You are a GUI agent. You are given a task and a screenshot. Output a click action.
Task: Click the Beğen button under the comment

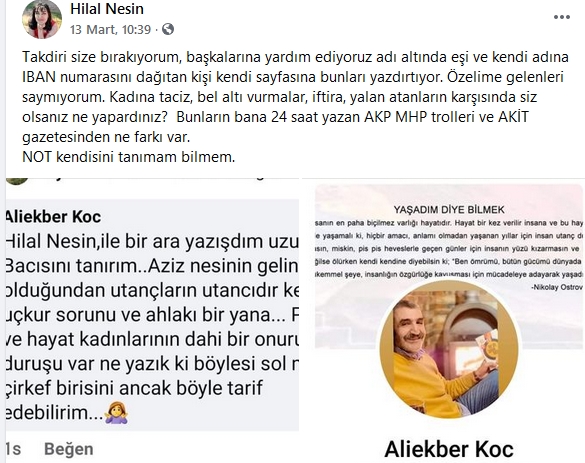[x=69, y=449]
